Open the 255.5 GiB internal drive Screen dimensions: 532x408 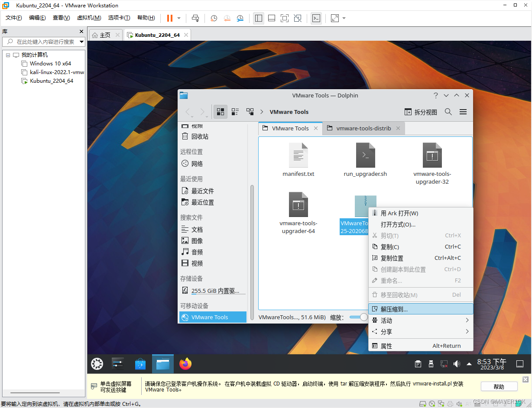(x=213, y=291)
